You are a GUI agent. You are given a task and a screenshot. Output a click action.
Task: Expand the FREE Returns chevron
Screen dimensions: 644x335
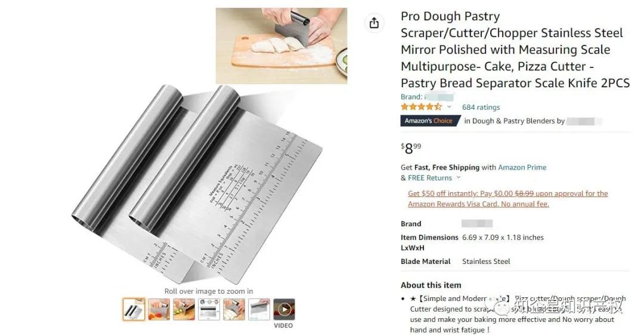(x=459, y=178)
